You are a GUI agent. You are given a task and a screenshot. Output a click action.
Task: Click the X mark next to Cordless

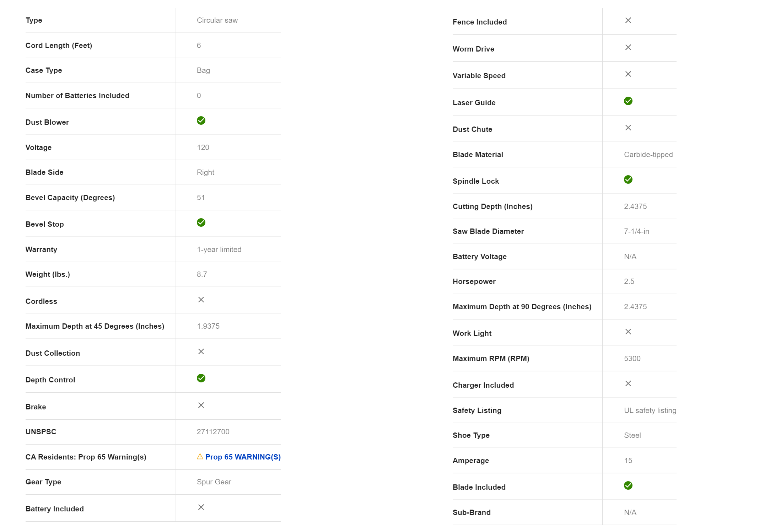(201, 300)
